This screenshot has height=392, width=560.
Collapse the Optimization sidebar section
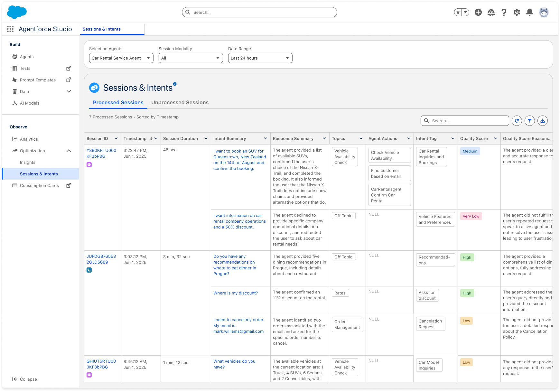pos(69,151)
